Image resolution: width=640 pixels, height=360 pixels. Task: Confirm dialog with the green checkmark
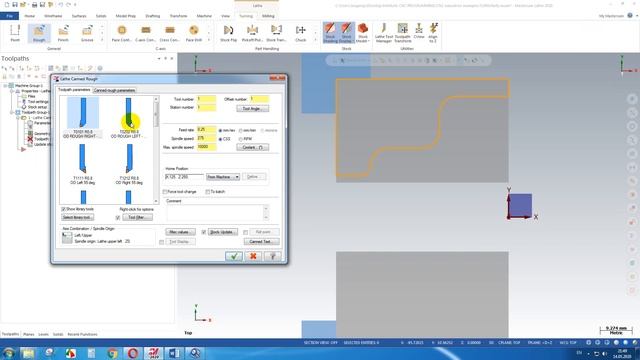pos(234,256)
